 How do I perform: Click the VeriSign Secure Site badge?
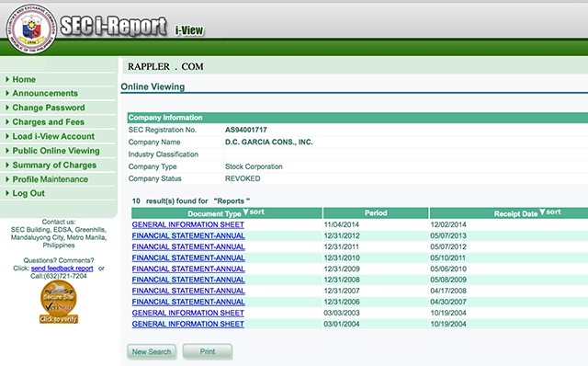pyautogui.click(x=59, y=302)
